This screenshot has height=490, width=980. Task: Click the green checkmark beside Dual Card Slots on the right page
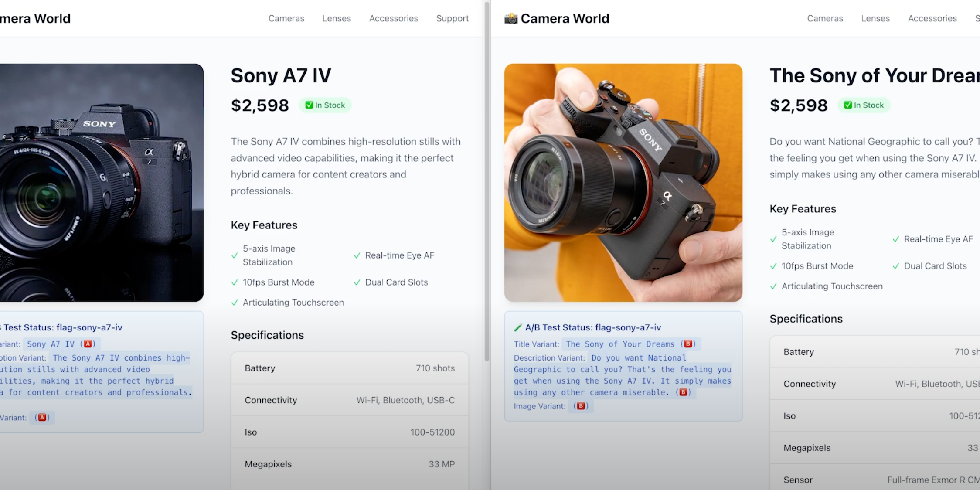tap(896, 266)
